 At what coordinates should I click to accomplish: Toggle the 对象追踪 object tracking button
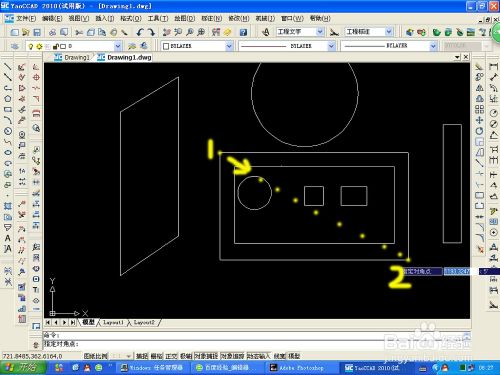point(232,356)
